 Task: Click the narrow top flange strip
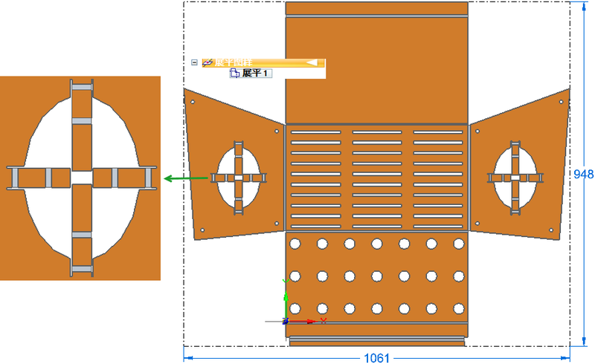pyautogui.click(x=376, y=9)
